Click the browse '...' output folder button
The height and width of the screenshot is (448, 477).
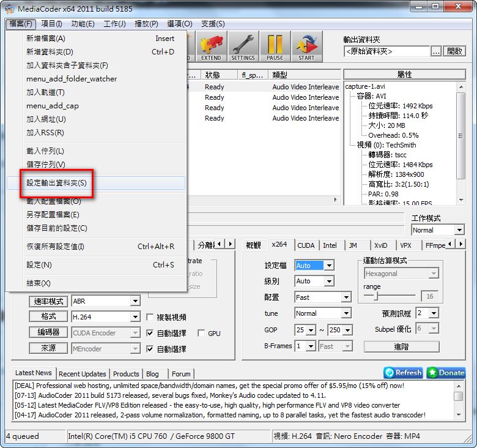(436, 51)
